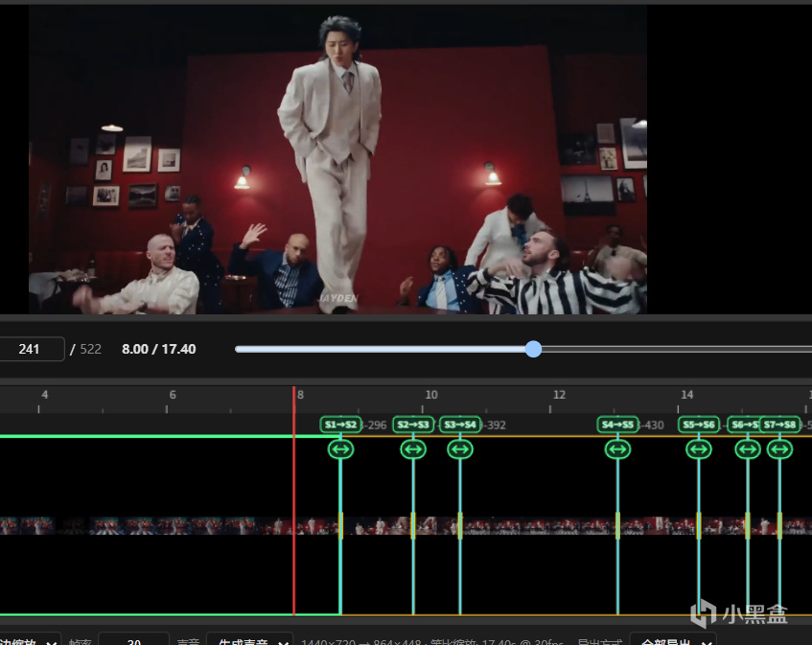This screenshot has height=645, width=812.
Task: Click the S5→S6 transition label
Action: click(x=699, y=425)
